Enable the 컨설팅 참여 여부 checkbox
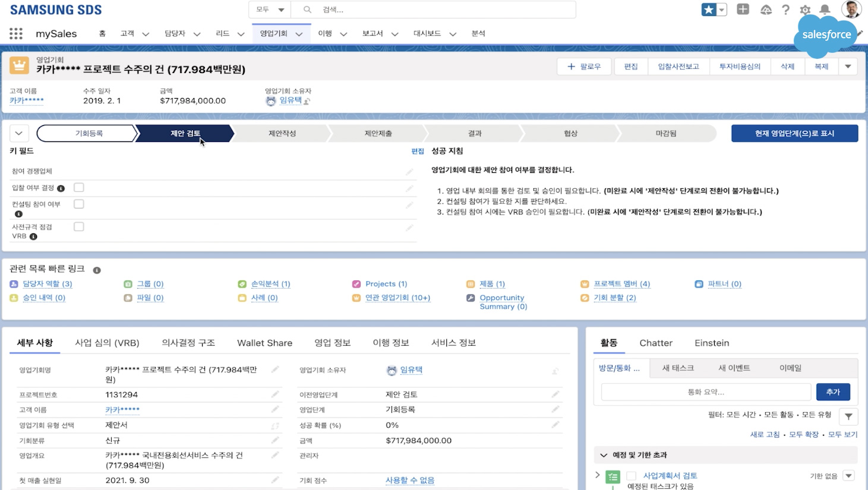 tap(79, 204)
